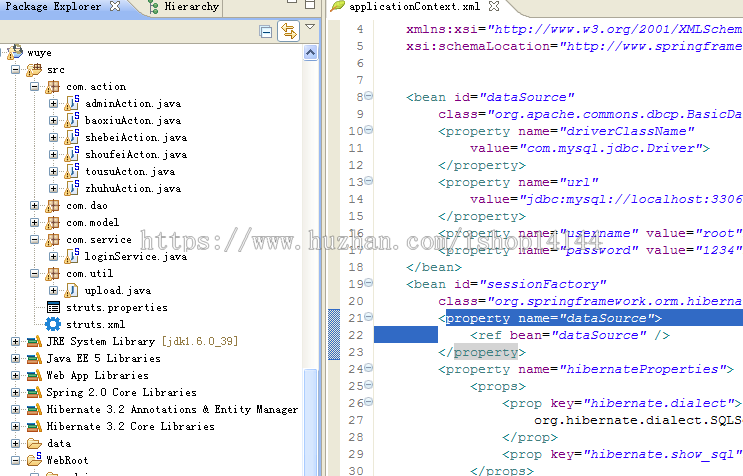Click the com.util package icon
The image size is (743, 476).
coord(53,274)
